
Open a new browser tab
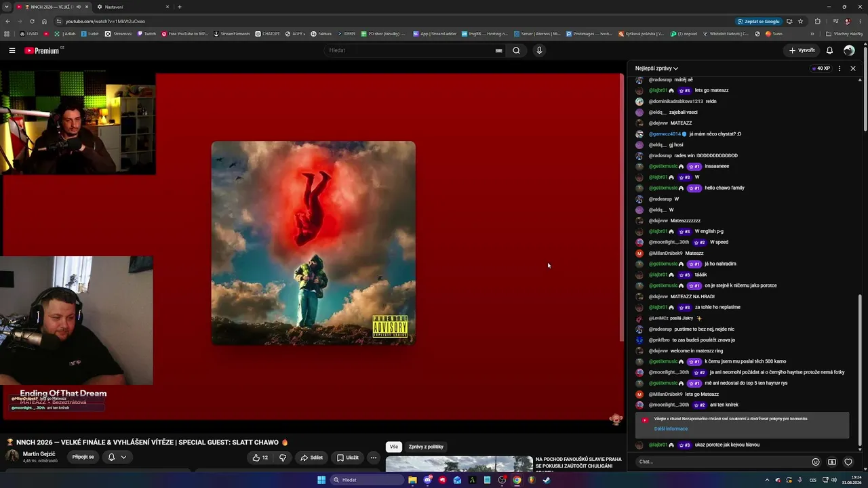[x=179, y=7]
